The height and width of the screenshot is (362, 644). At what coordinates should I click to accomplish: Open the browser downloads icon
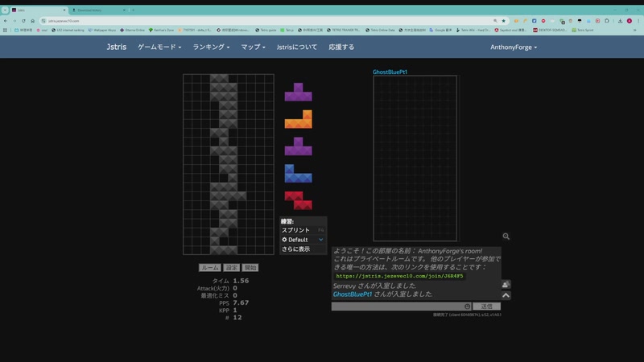point(620,21)
